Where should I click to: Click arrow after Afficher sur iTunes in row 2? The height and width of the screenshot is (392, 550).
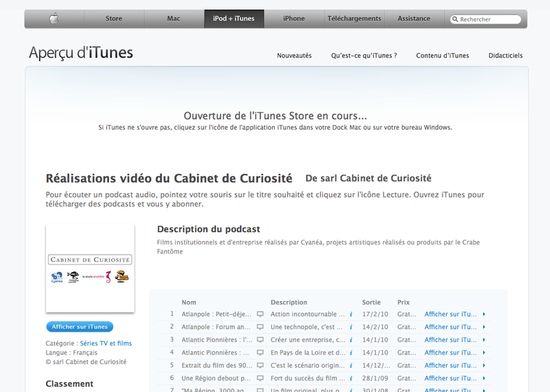click(x=484, y=327)
